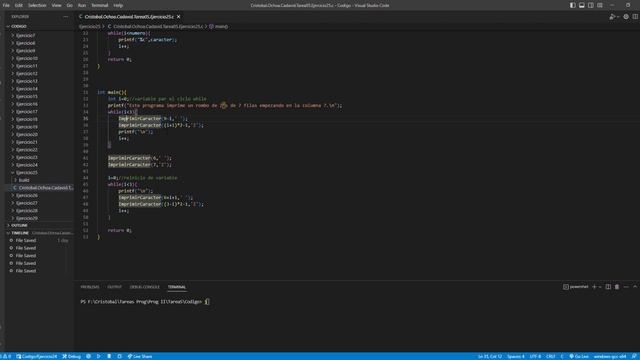Expand the build folder
Image resolution: width=640 pixels, height=360 pixels.
pyautogui.click(x=39, y=180)
